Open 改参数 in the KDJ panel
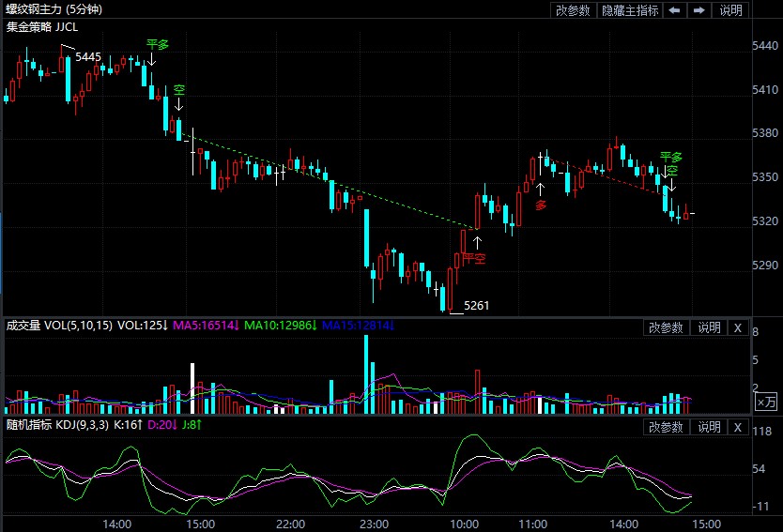This screenshot has height=532, width=783. pyautogui.click(x=666, y=427)
